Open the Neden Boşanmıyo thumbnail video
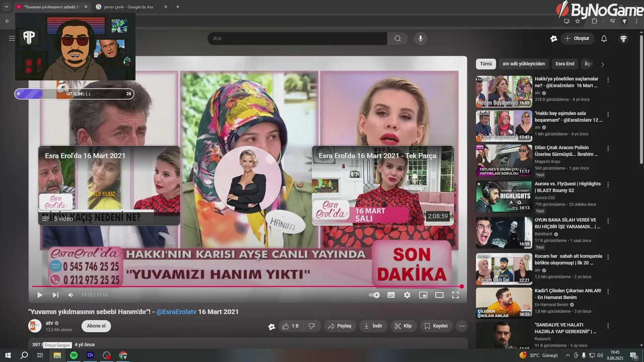The width and height of the screenshot is (644, 362). [504, 92]
